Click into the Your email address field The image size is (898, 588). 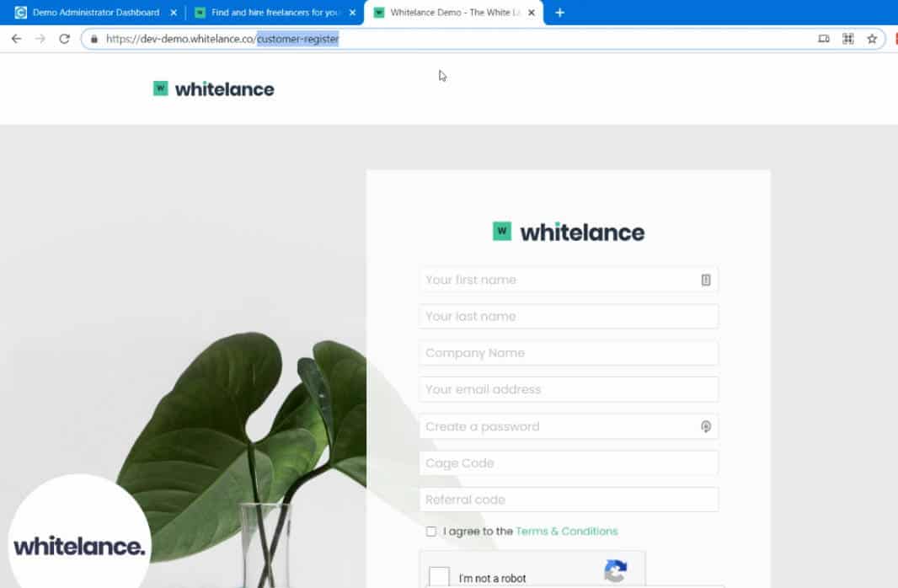coord(568,389)
